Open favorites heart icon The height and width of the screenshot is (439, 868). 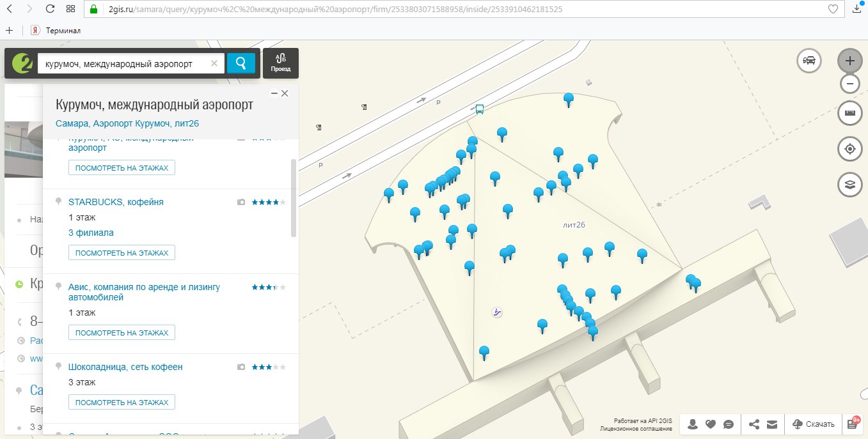pos(710,424)
